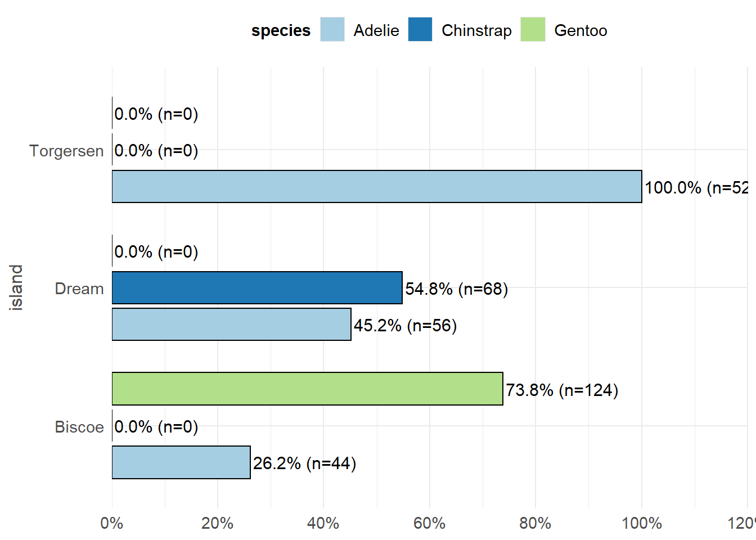Select the green Gentoo bar for Biscoe
This screenshot has width=756, height=540.
(307, 389)
